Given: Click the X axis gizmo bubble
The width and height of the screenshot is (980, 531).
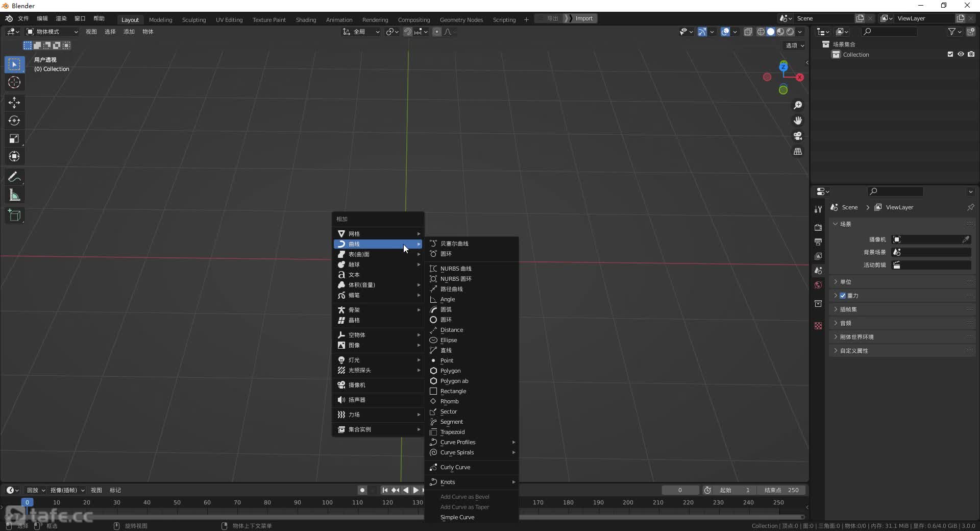Looking at the screenshot, I should [x=800, y=77].
